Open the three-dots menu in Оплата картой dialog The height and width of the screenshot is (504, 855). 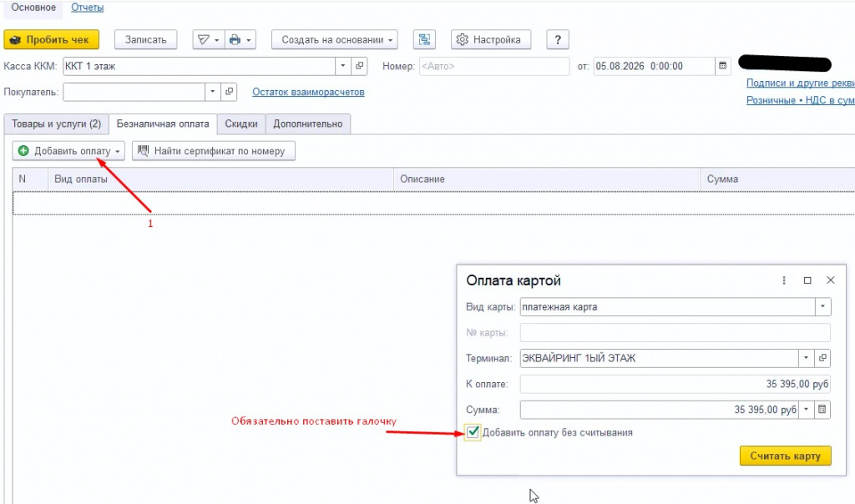[x=784, y=280]
